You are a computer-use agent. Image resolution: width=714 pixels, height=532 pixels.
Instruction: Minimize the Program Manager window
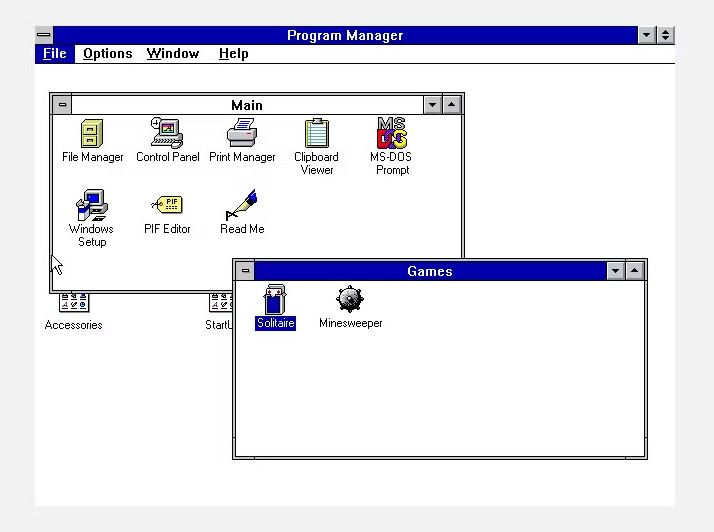click(x=646, y=35)
